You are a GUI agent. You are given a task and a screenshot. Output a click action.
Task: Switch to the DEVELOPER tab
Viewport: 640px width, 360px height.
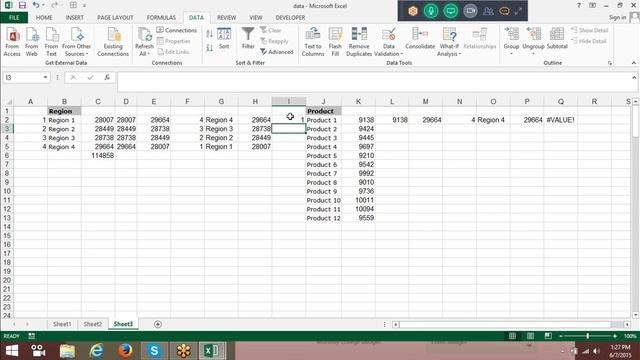290,18
